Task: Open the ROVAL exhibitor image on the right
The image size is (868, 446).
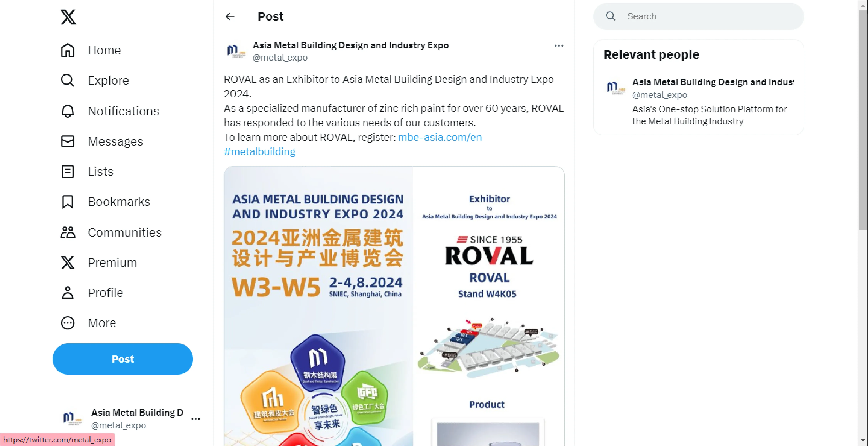Action: (489, 306)
